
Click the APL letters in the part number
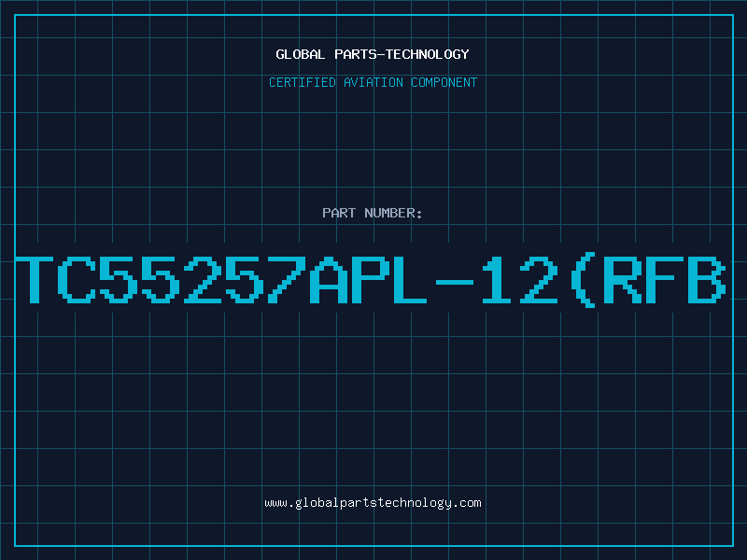pos(368,280)
